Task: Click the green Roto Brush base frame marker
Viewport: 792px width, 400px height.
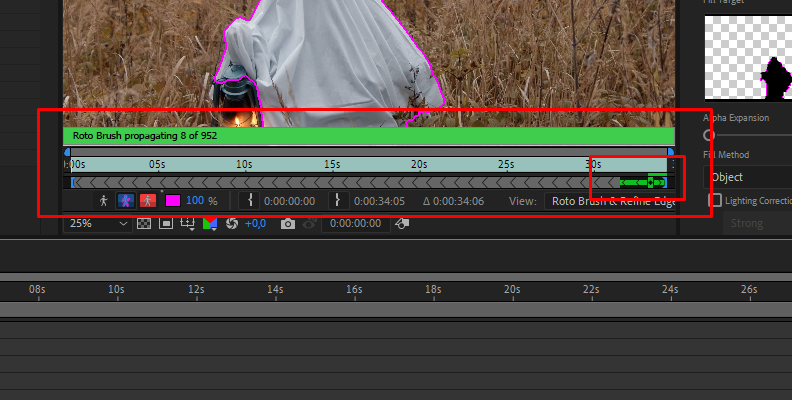Action: click(x=651, y=182)
